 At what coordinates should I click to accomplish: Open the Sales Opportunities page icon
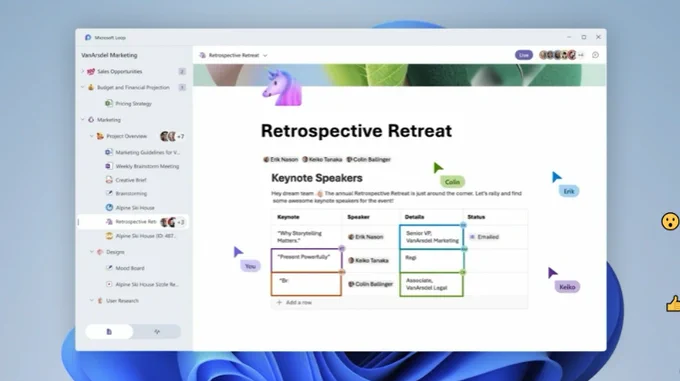pos(91,72)
